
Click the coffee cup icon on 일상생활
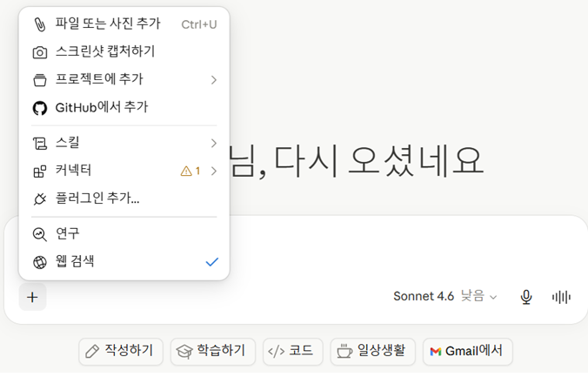pyautogui.click(x=344, y=352)
